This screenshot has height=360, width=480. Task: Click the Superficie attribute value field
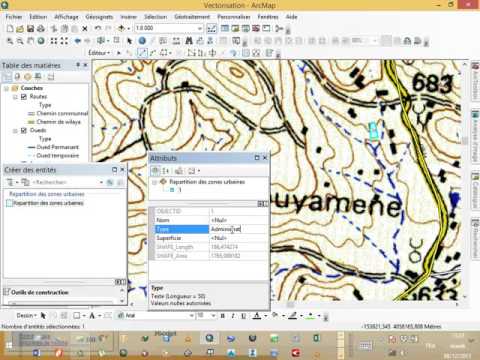click(239, 238)
